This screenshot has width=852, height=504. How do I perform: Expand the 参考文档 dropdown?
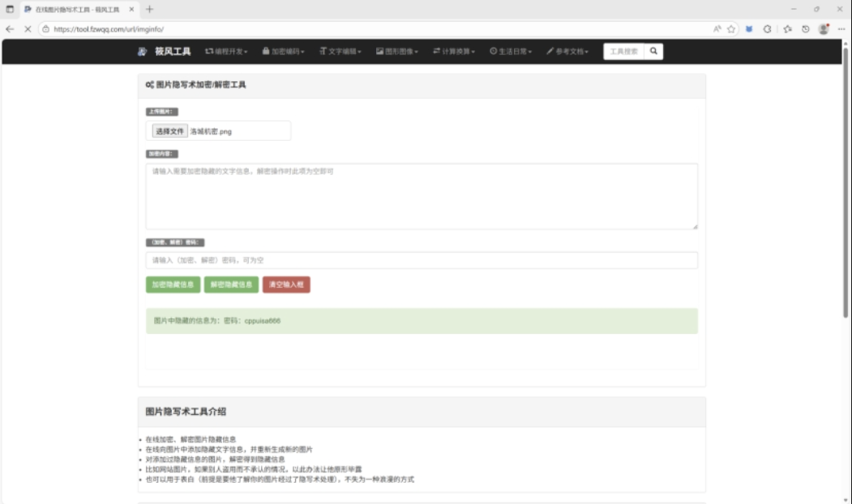pos(567,51)
